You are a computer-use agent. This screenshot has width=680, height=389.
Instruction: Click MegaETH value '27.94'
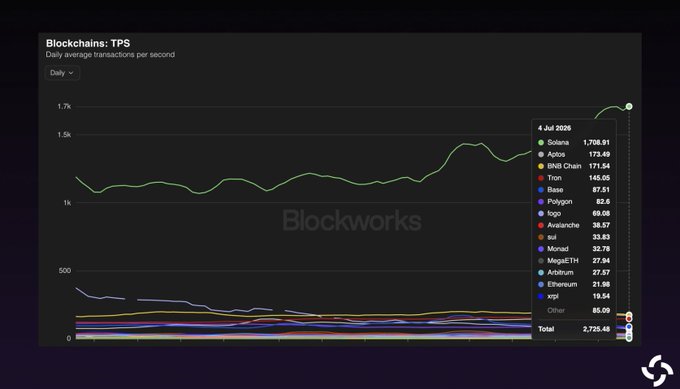[601, 261]
